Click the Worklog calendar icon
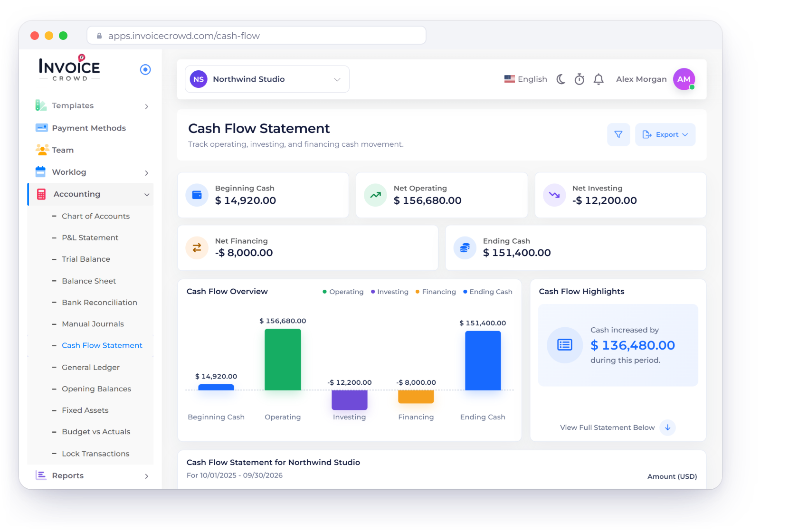The image size is (798, 532). 41,171
